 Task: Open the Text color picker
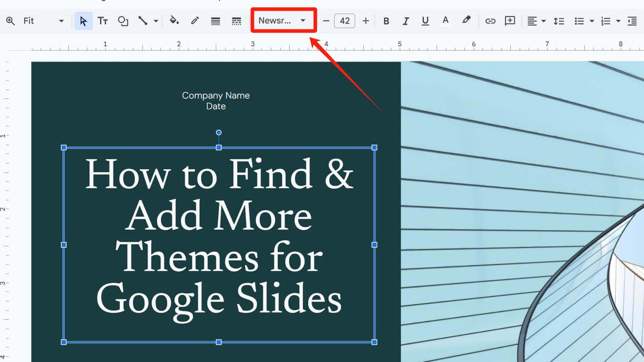tap(445, 20)
